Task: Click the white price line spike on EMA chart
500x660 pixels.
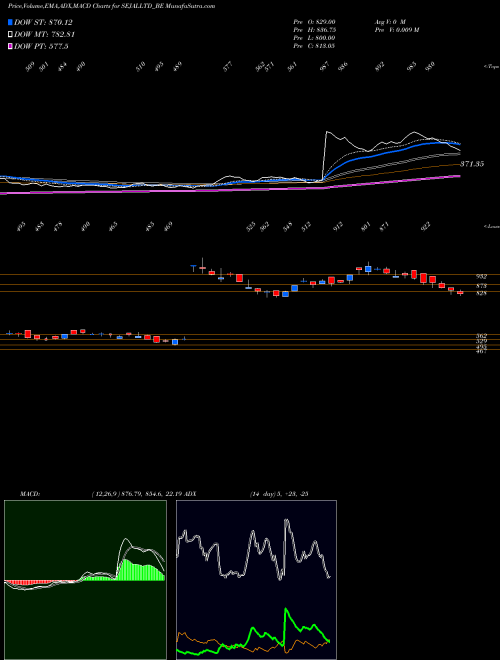Action: tap(327, 133)
